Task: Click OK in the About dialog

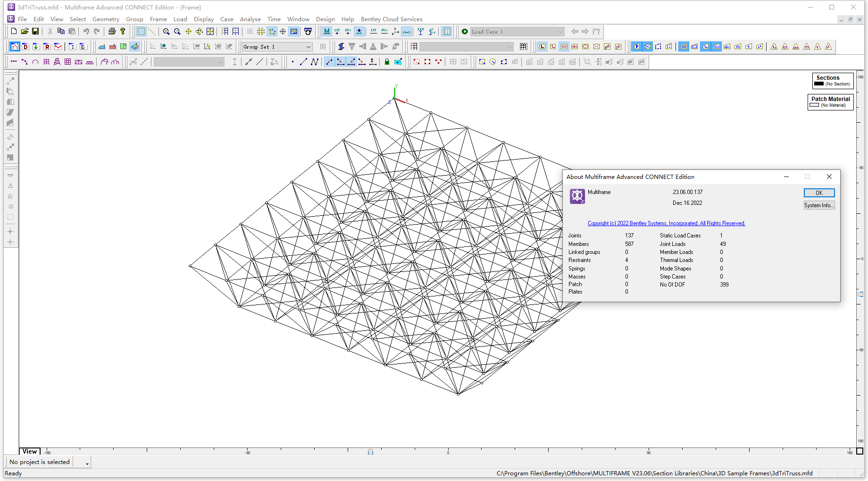Action: coord(819,193)
